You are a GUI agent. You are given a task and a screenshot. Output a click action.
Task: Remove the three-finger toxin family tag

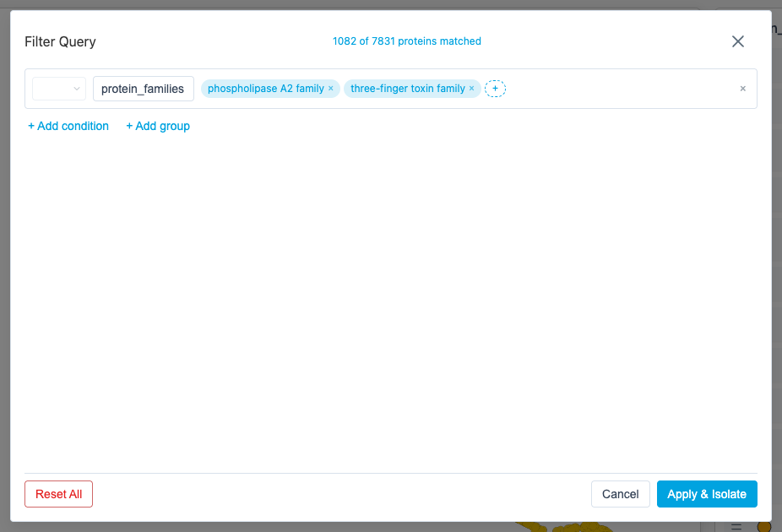pos(471,89)
